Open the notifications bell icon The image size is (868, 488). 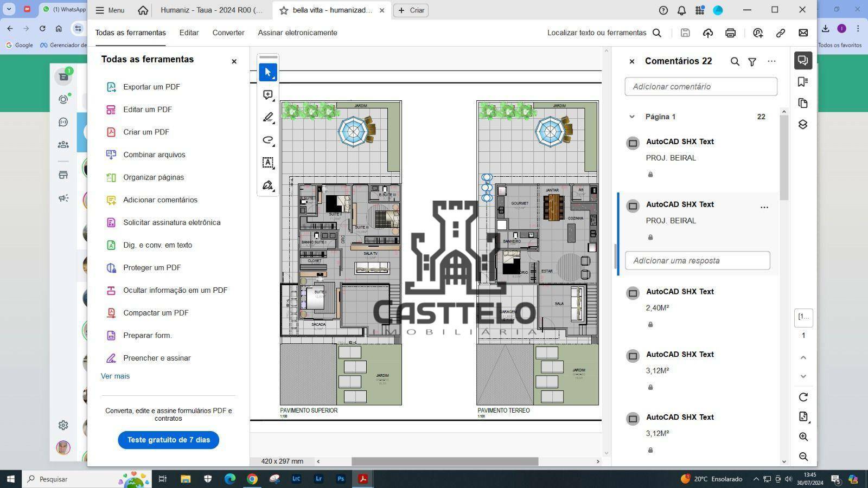pyautogui.click(x=681, y=10)
